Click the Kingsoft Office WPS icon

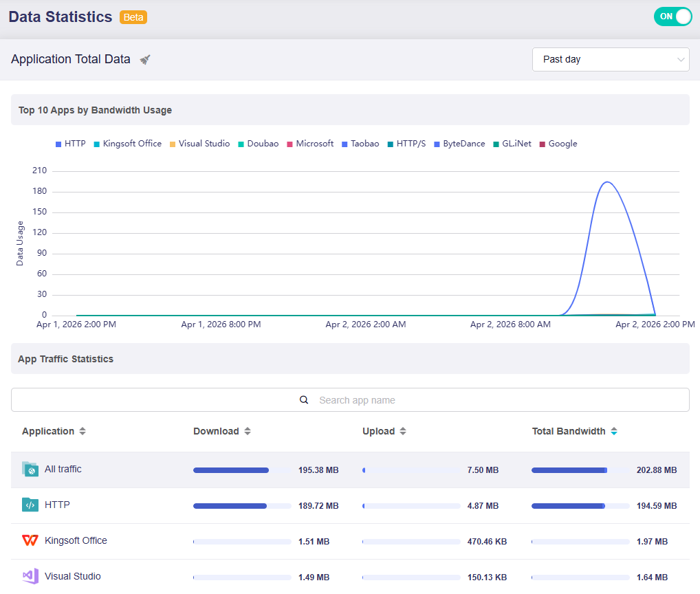pos(29,540)
